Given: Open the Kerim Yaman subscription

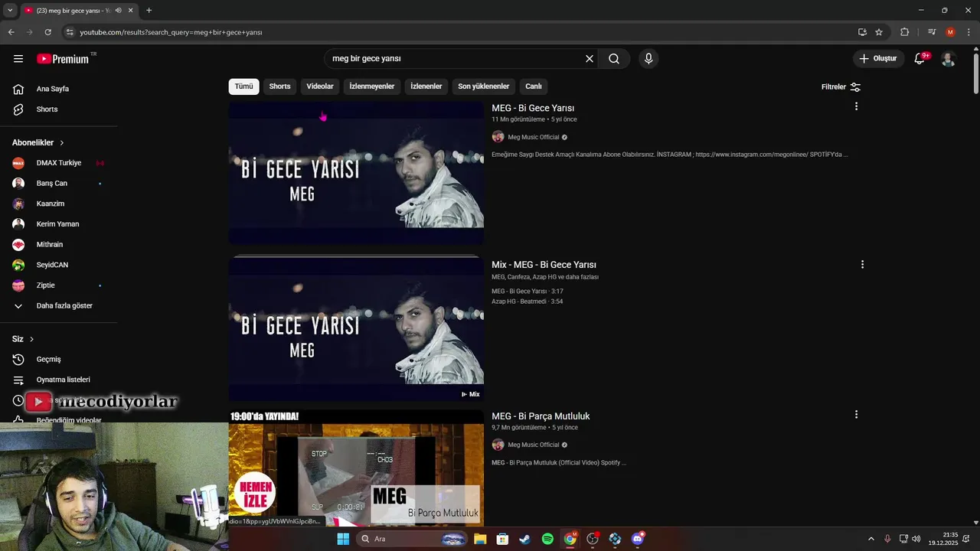Looking at the screenshot, I should [x=58, y=224].
